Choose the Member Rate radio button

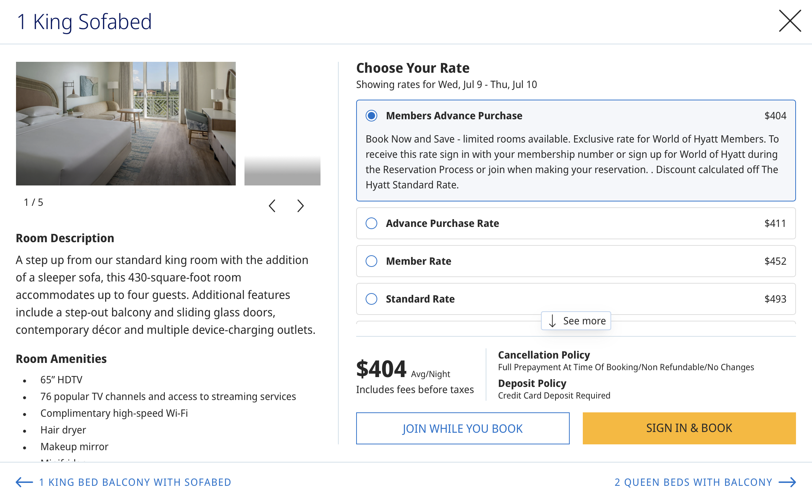tap(371, 261)
